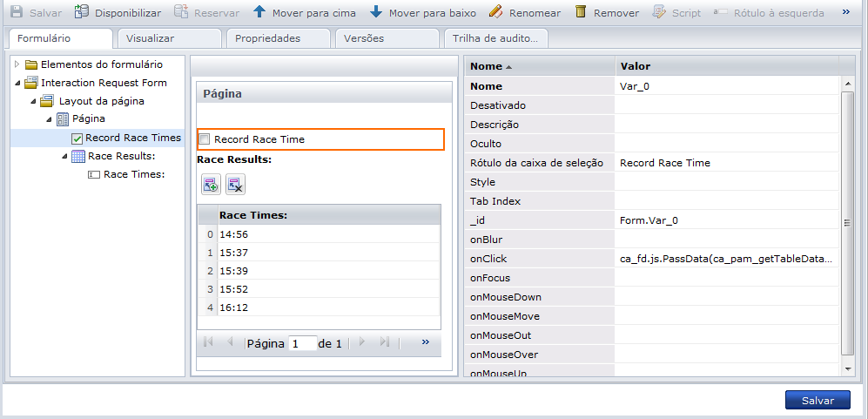Open toolbar overflow double-arrow menu
Image resolution: width=868 pixels, height=419 pixels.
tap(845, 12)
